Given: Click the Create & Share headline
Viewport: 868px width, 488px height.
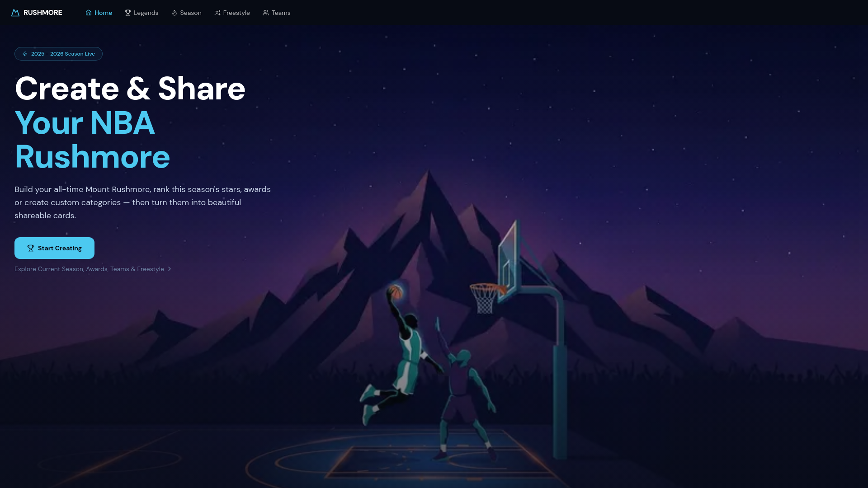Looking at the screenshot, I should click(x=130, y=89).
